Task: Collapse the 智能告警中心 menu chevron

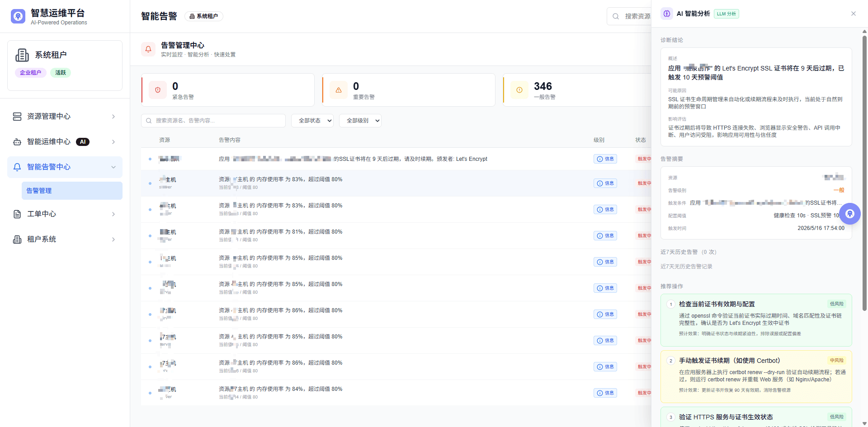Action: pyautogui.click(x=113, y=167)
